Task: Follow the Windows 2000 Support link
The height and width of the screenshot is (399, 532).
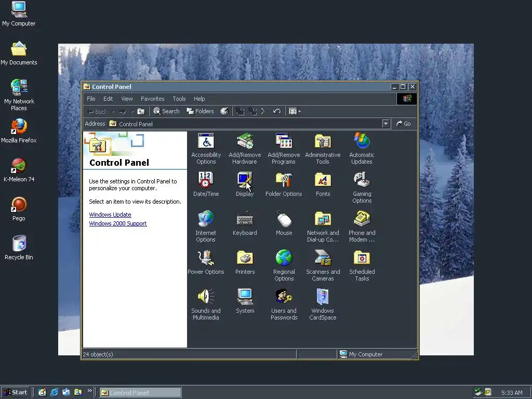Action: pos(118,223)
